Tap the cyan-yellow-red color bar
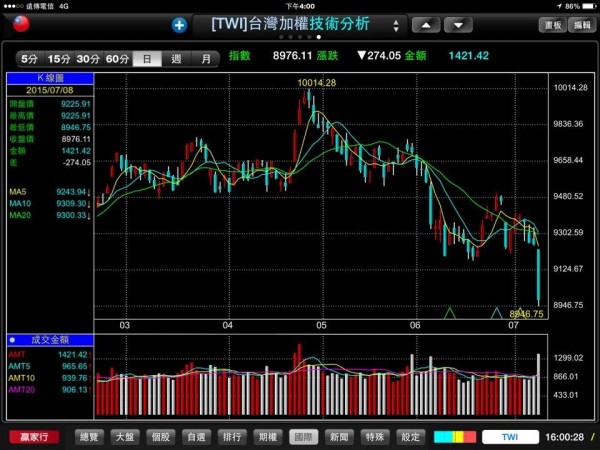This screenshot has height=450, width=600. 455,437
